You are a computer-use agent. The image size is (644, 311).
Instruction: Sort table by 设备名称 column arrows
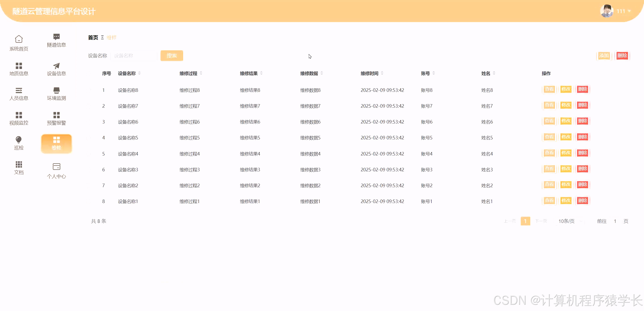(x=139, y=73)
